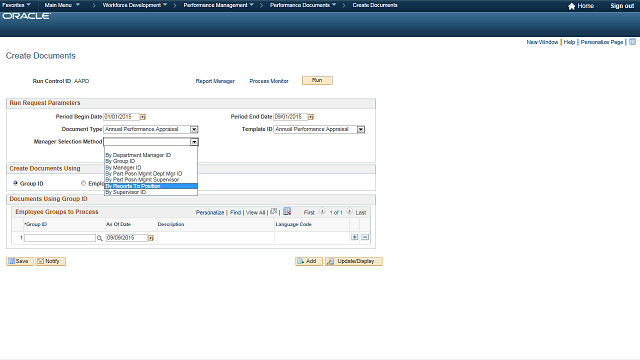The image size is (640, 360).
Task: Open the Template ID dropdown
Action: pos(361,129)
